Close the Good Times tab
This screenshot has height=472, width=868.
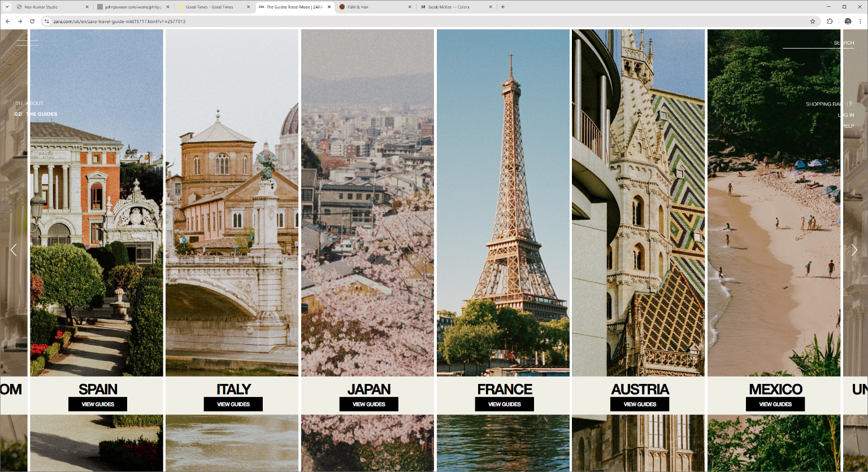(x=248, y=7)
